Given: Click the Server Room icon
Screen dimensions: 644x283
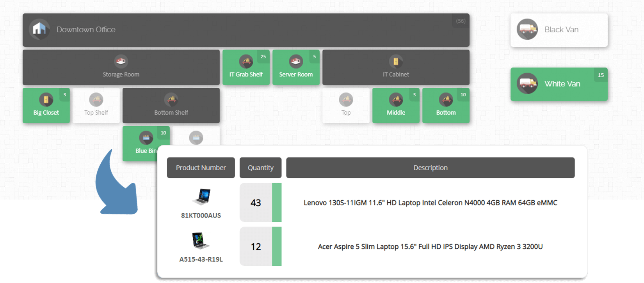Looking at the screenshot, I should [x=296, y=61].
